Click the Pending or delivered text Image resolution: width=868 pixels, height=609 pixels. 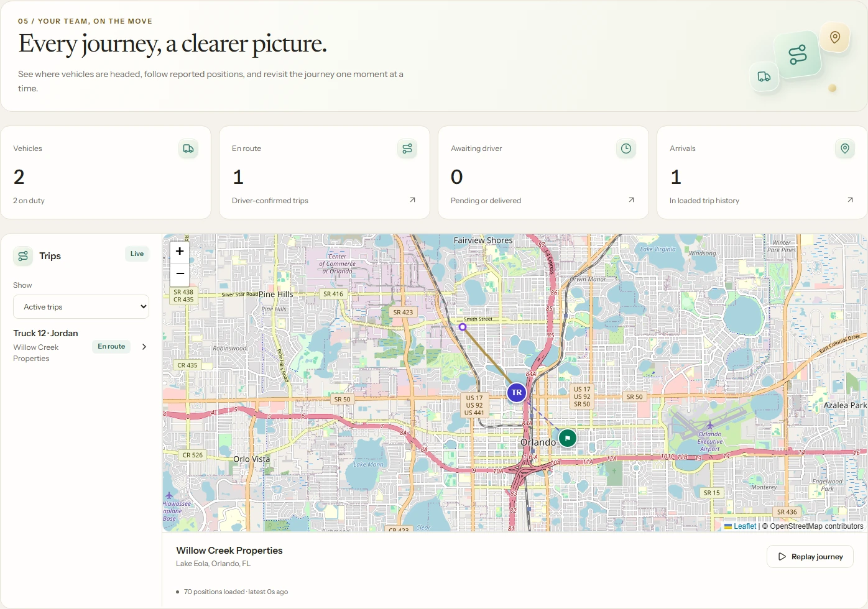click(x=486, y=201)
